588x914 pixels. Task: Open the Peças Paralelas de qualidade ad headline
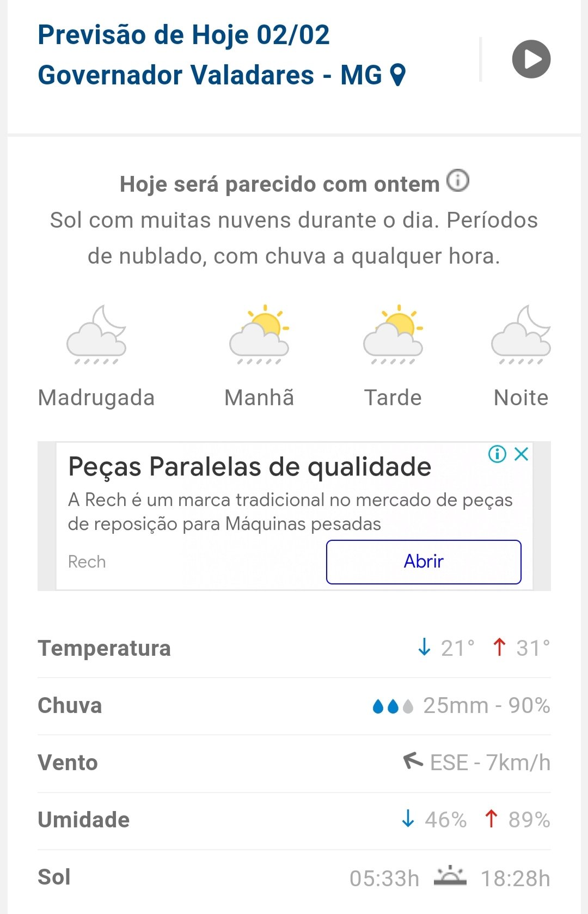pyautogui.click(x=249, y=467)
